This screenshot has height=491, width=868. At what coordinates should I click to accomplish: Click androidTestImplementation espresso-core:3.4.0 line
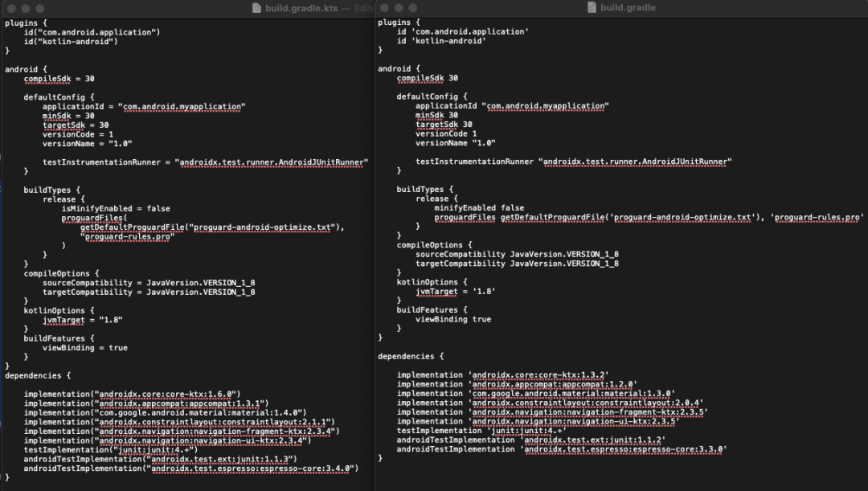191,468
